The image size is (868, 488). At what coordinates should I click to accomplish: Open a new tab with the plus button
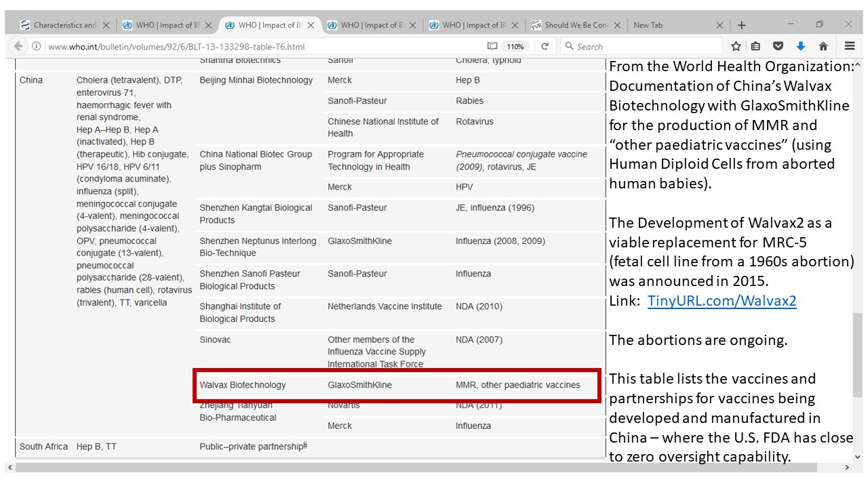pyautogui.click(x=742, y=25)
